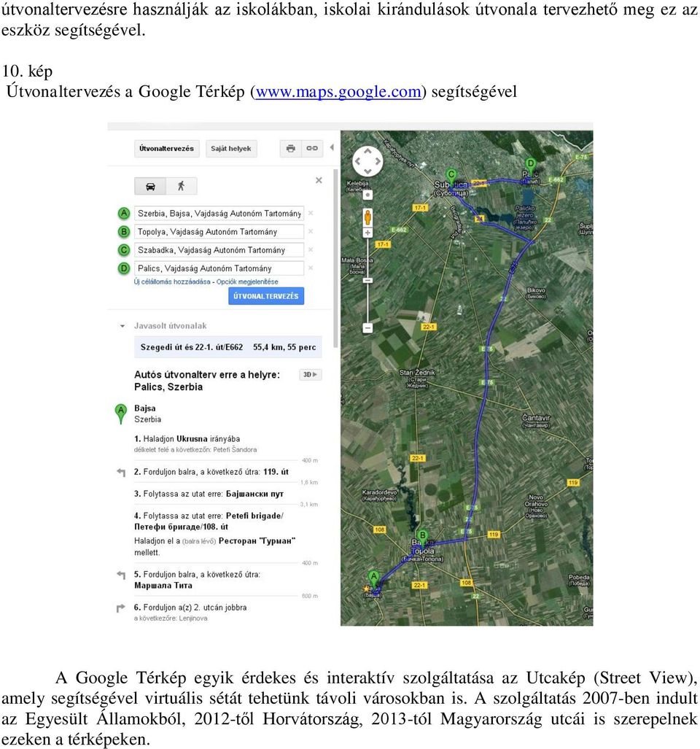This screenshot has height=749, width=700.
Task: Click map marker D at Palić
Action: click(x=530, y=166)
